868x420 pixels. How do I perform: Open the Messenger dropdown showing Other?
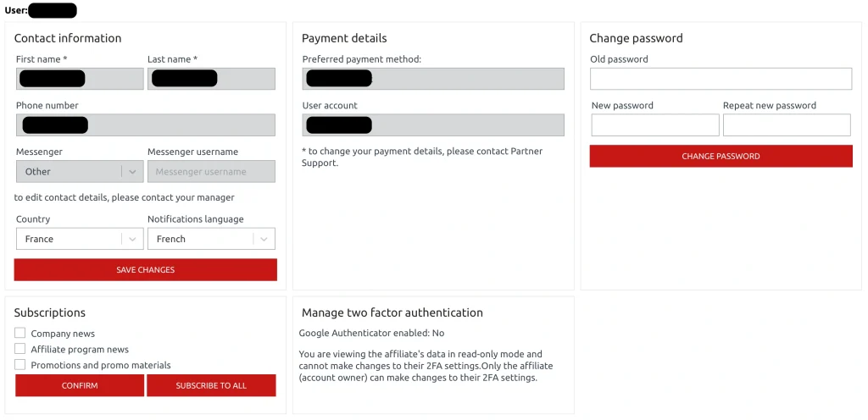pyautogui.click(x=80, y=171)
